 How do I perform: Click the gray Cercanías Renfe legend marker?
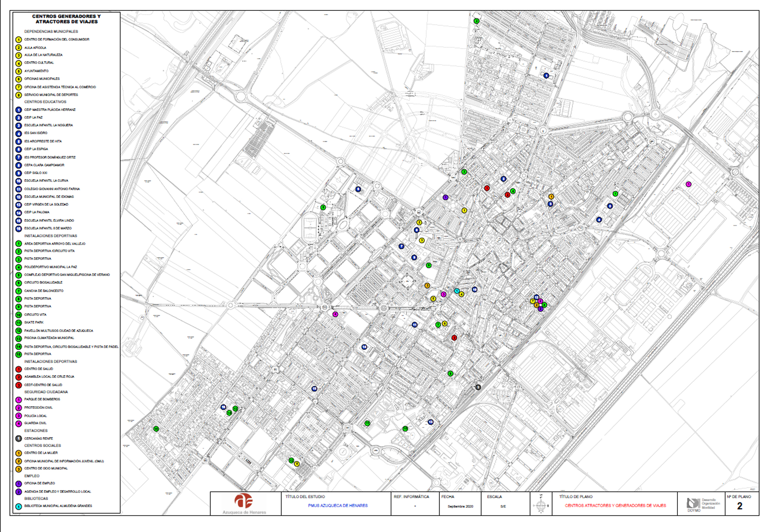[19, 438]
